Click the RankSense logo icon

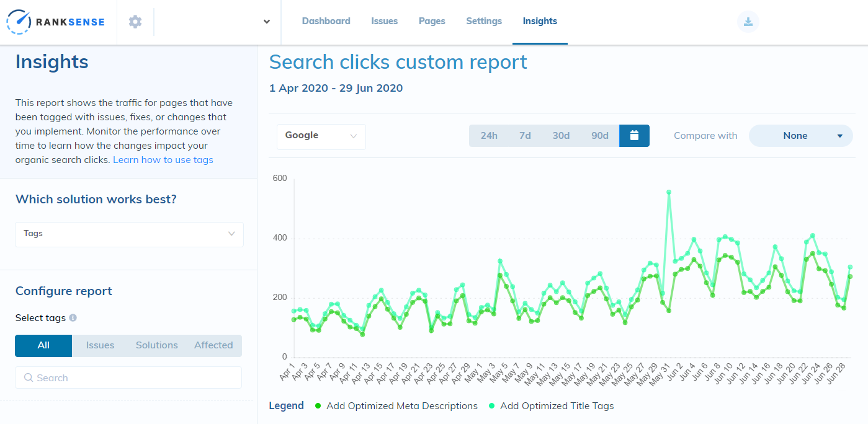coord(17,21)
